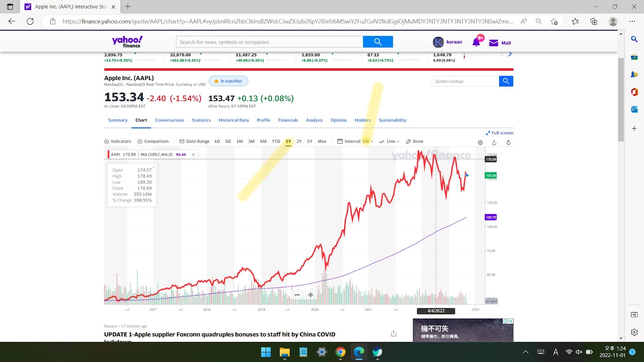Image resolution: width=644 pixels, height=362 pixels.
Task: Switch to the Options tab
Action: pos(339,120)
